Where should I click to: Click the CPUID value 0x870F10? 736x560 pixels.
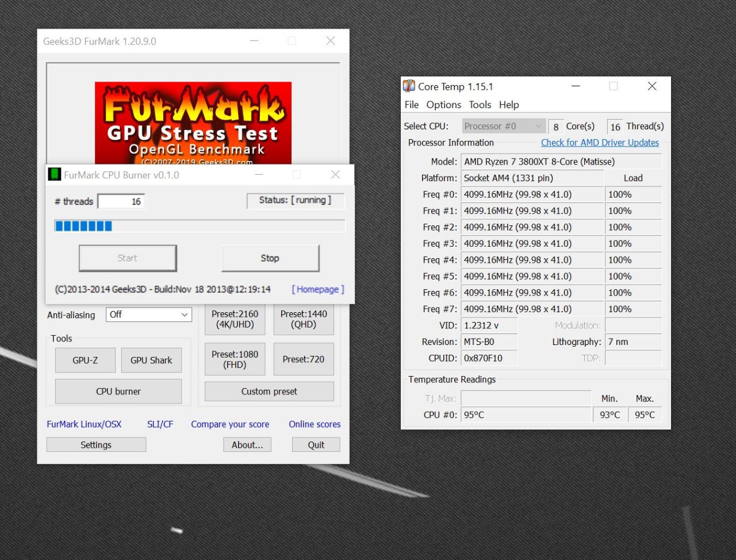(489, 358)
